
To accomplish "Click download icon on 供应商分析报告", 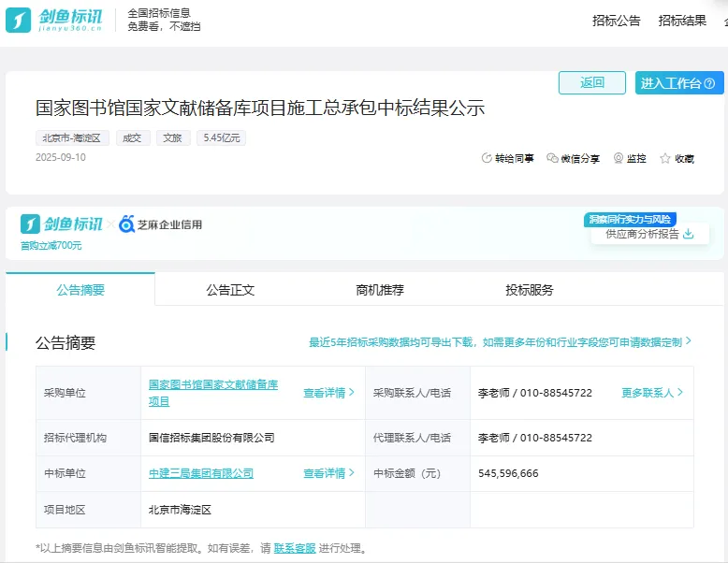I will tap(689, 234).
